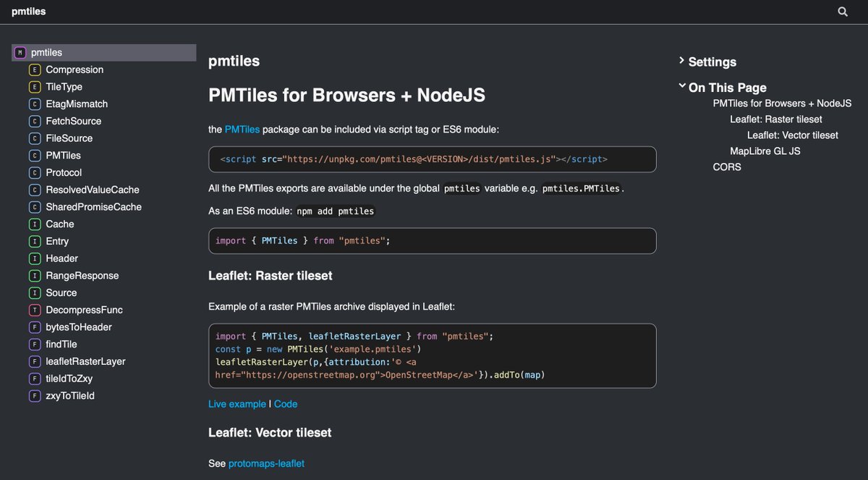Image resolution: width=868 pixels, height=480 pixels.
Task: Click the class icon beside Protocol
Action: (35, 172)
